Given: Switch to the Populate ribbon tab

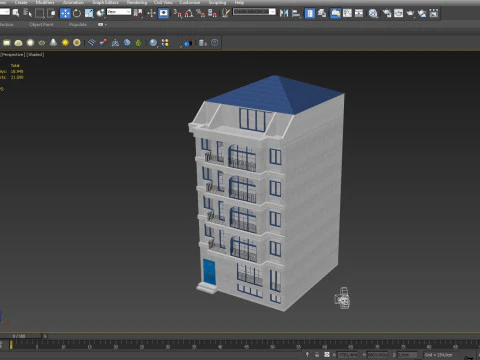Looking at the screenshot, I should pos(78,25).
